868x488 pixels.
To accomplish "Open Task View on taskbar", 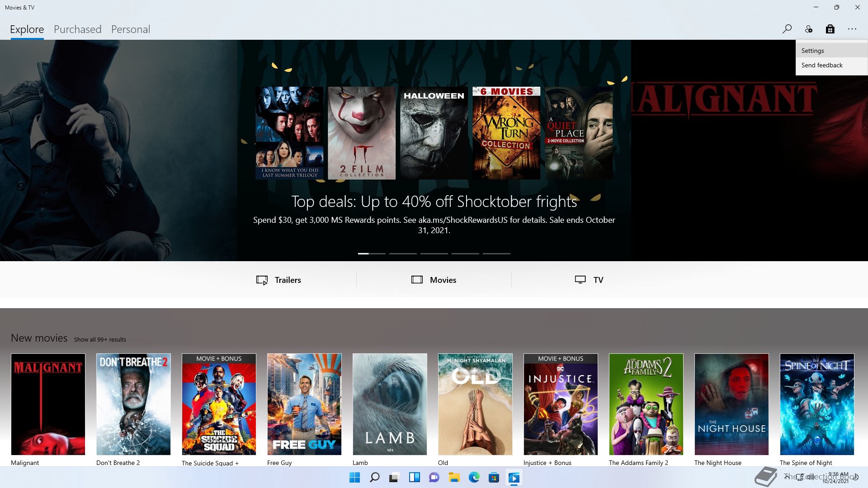I will pyautogui.click(x=394, y=477).
